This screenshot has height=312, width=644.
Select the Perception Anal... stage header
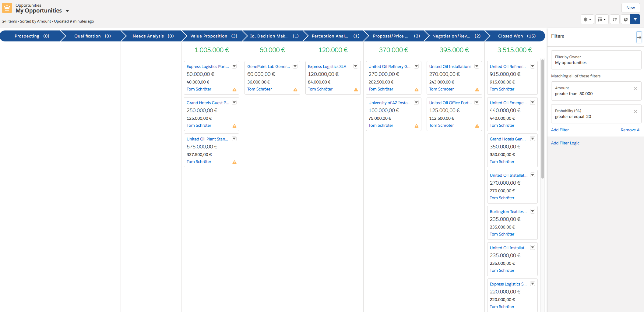point(335,36)
